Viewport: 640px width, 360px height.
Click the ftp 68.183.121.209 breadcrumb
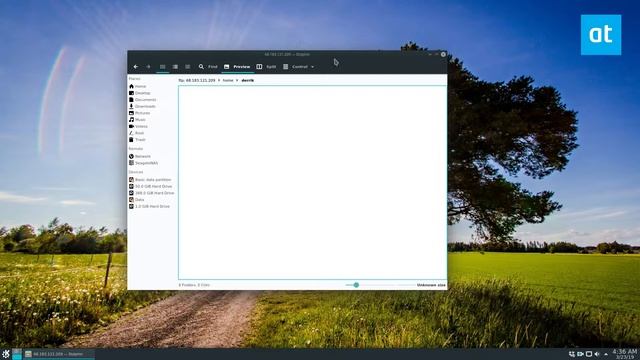click(197, 80)
